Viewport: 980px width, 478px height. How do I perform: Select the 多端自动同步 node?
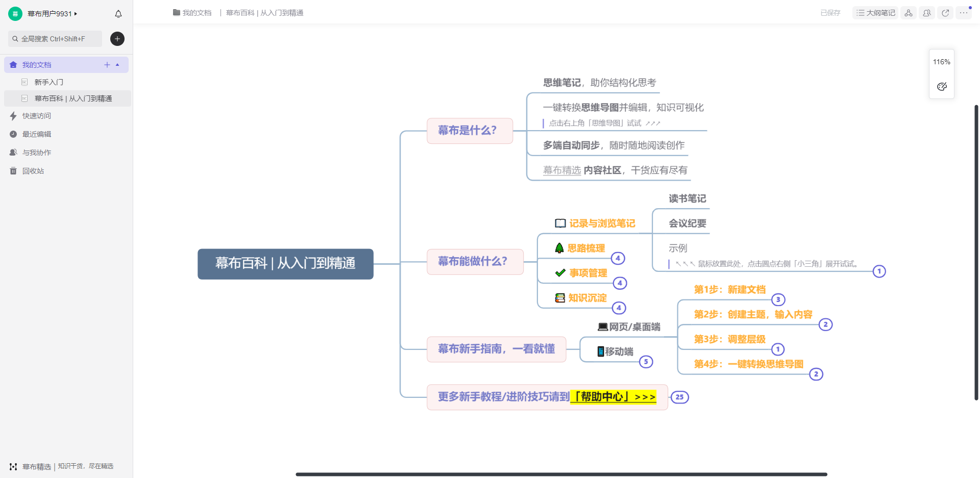pyautogui.click(x=614, y=145)
